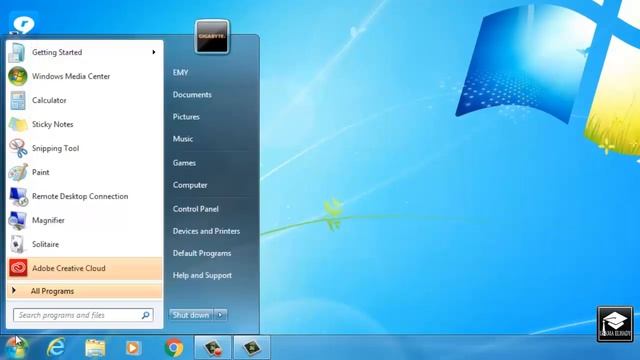
Task: Open Music from the Start menu
Action: (182, 139)
